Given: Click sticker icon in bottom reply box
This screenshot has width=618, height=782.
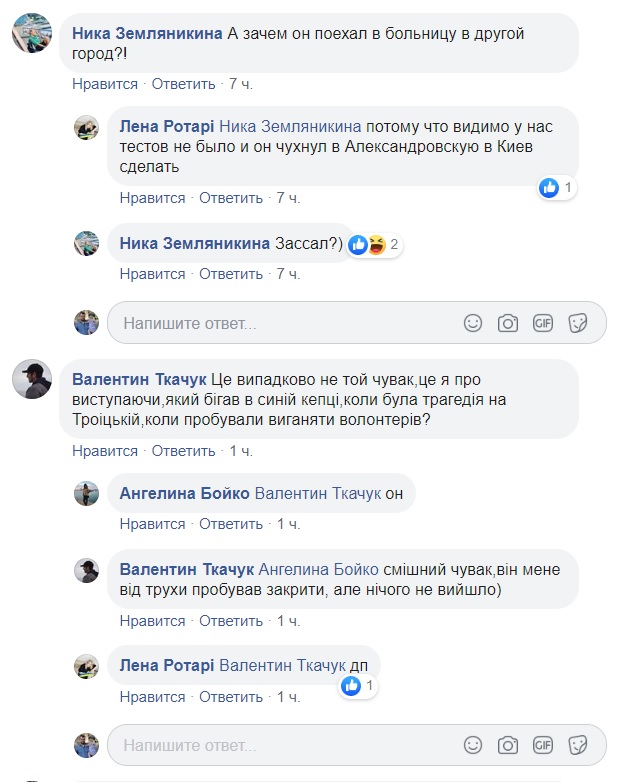Looking at the screenshot, I should pyautogui.click(x=577, y=745).
